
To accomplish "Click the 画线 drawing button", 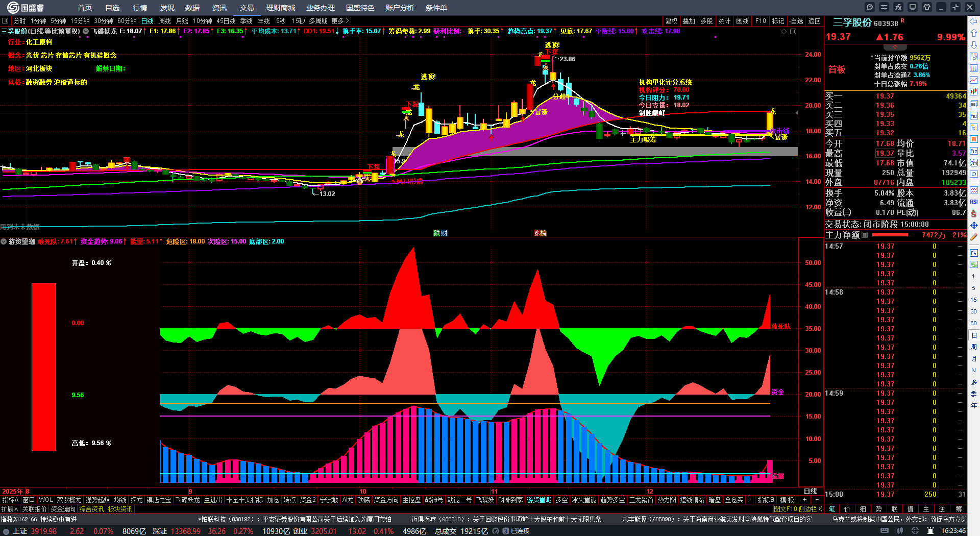I will (742, 21).
